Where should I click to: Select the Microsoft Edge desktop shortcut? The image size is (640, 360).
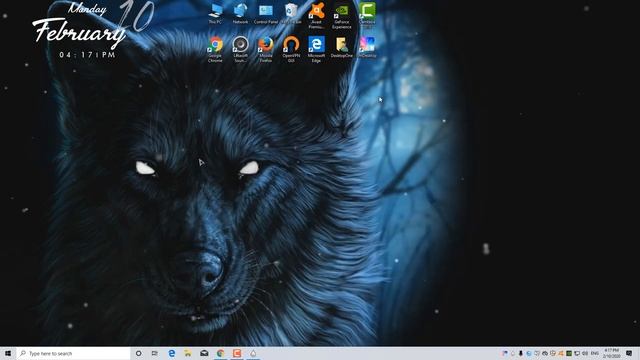click(x=316, y=49)
